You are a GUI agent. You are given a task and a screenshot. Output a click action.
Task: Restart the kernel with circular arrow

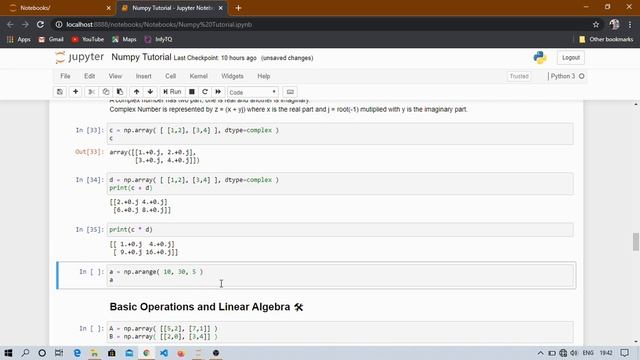point(205,92)
